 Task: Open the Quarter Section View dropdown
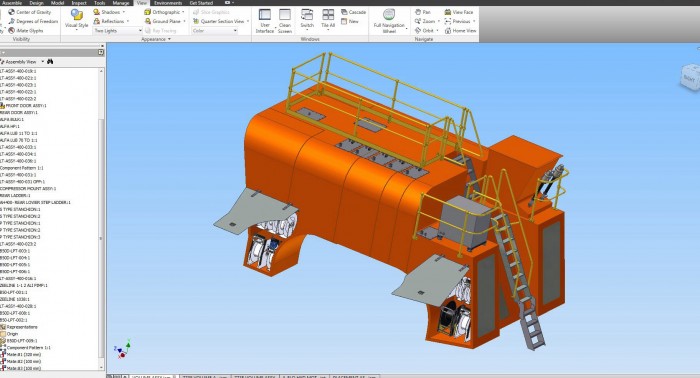[221, 21]
